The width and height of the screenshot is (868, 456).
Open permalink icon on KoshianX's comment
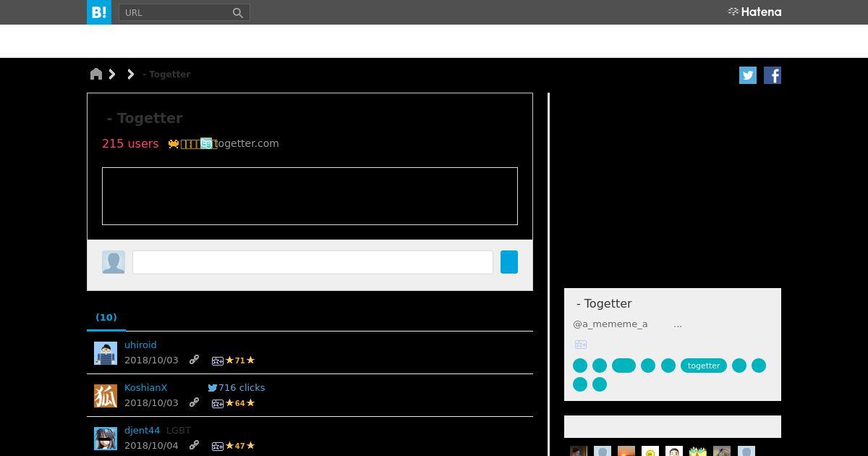tap(194, 402)
